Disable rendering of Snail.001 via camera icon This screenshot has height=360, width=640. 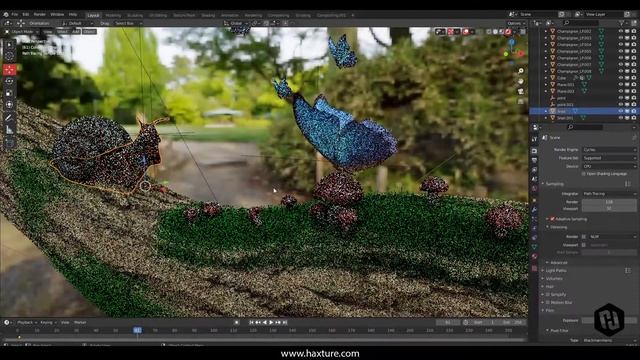tap(633, 118)
